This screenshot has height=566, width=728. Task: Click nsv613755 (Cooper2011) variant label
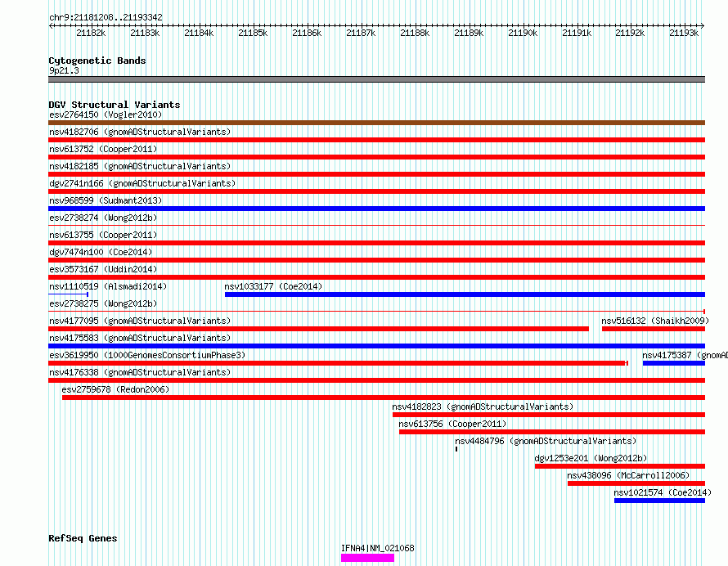click(x=103, y=235)
